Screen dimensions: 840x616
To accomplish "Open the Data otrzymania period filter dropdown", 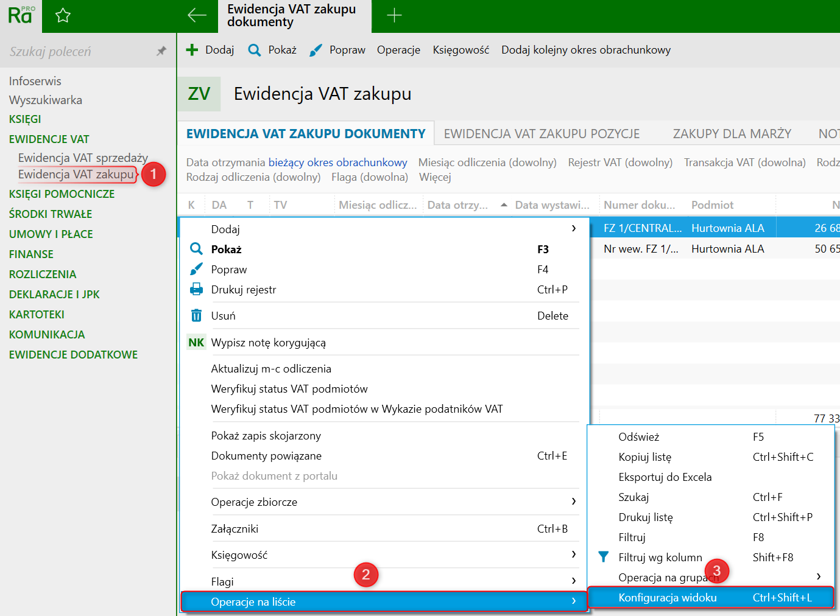I will tap(337, 163).
